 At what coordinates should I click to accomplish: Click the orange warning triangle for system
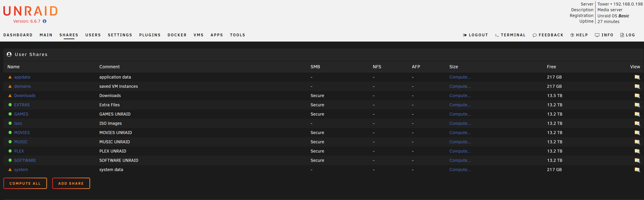[x=10, y=169]
